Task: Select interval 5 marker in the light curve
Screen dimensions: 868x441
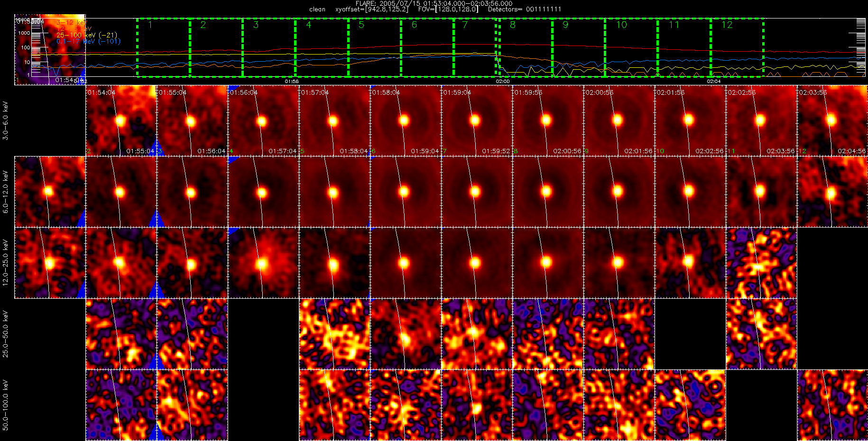Action: (361, 25)
